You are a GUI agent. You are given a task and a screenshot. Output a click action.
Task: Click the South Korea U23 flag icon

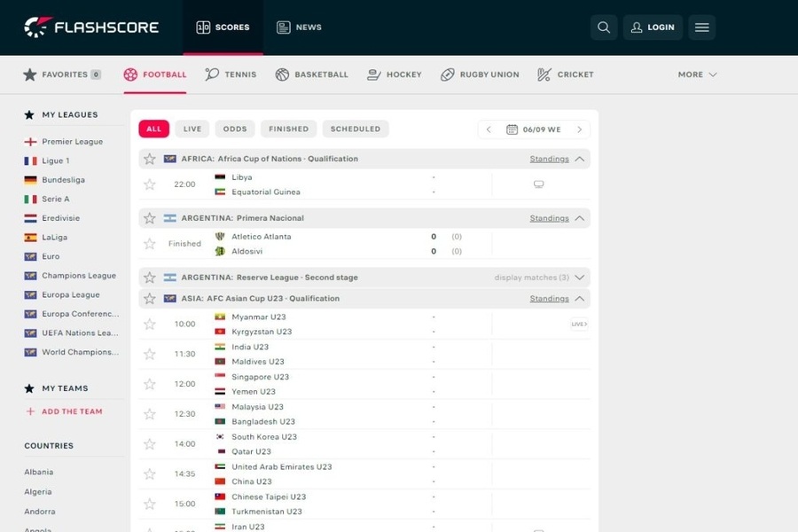pos(220,437)
